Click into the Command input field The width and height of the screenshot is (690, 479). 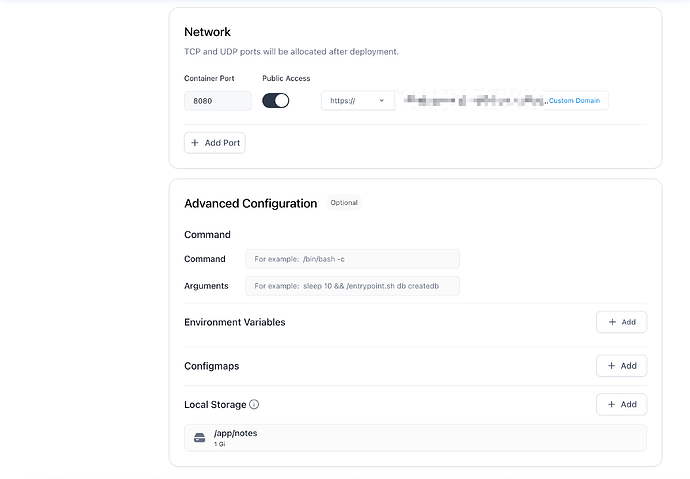click(352, 259)
